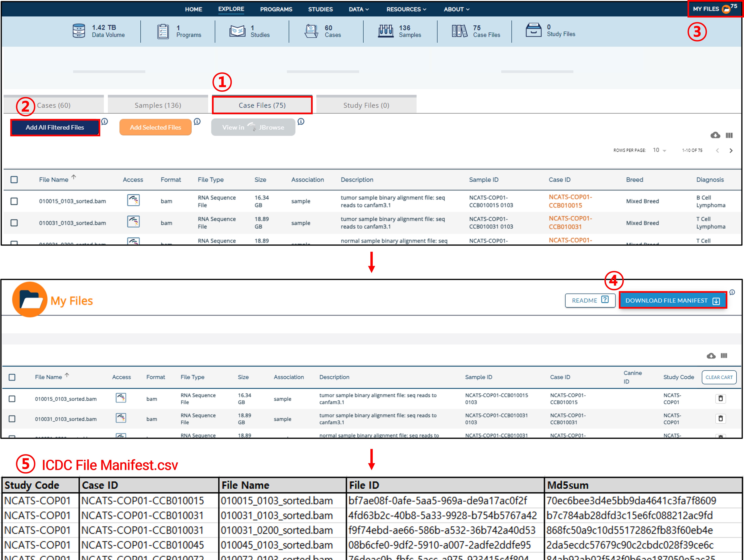The width and height of the screenshot is (744, 560).
Task: Open info tooltip beside Add Selected Files
Action: (x=197, y=121)
